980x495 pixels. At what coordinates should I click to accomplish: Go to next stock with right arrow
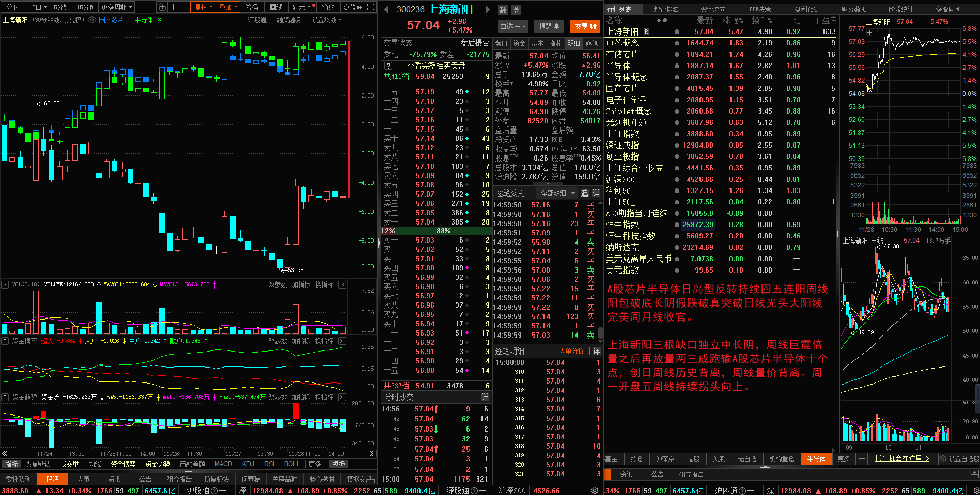coord(487,9)
